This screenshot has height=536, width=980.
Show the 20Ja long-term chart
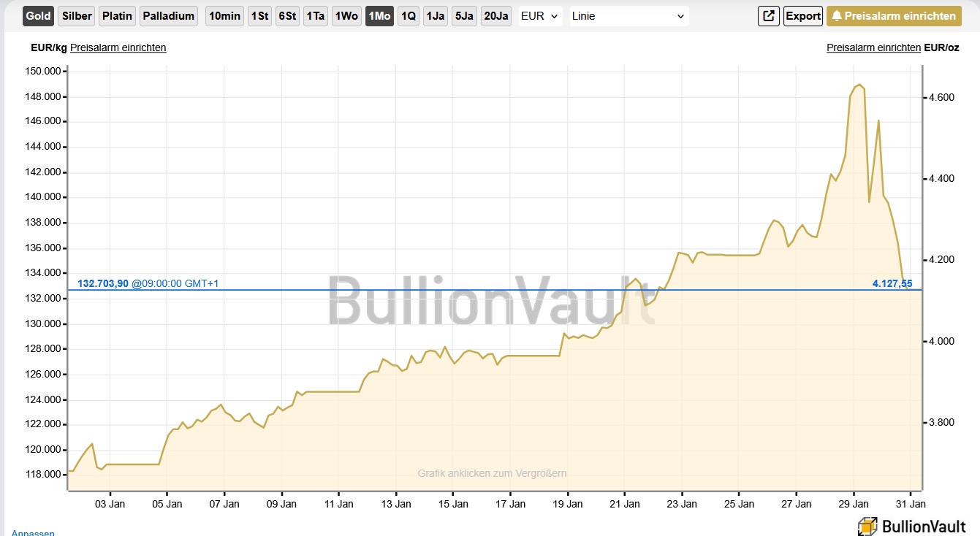(495, 16)
